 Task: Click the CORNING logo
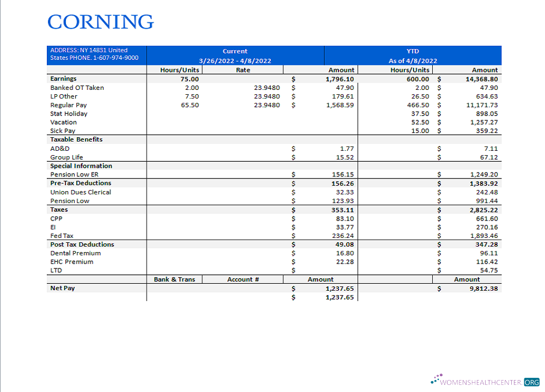pos(100,22)
